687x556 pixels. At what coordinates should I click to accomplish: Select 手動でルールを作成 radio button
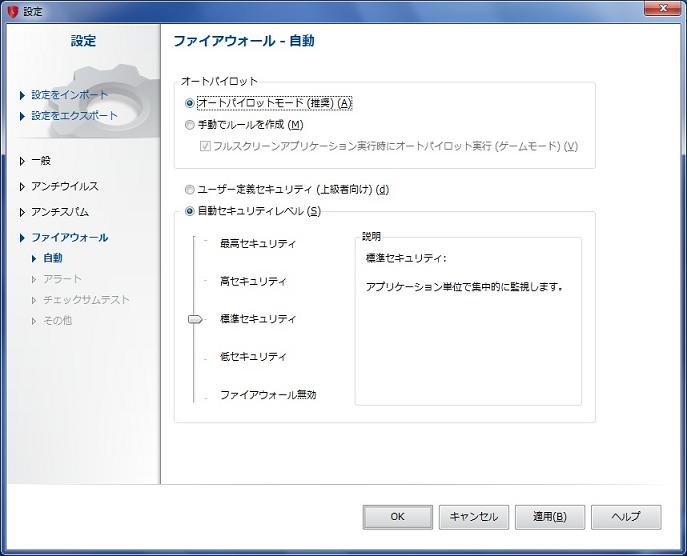(189, 125)
